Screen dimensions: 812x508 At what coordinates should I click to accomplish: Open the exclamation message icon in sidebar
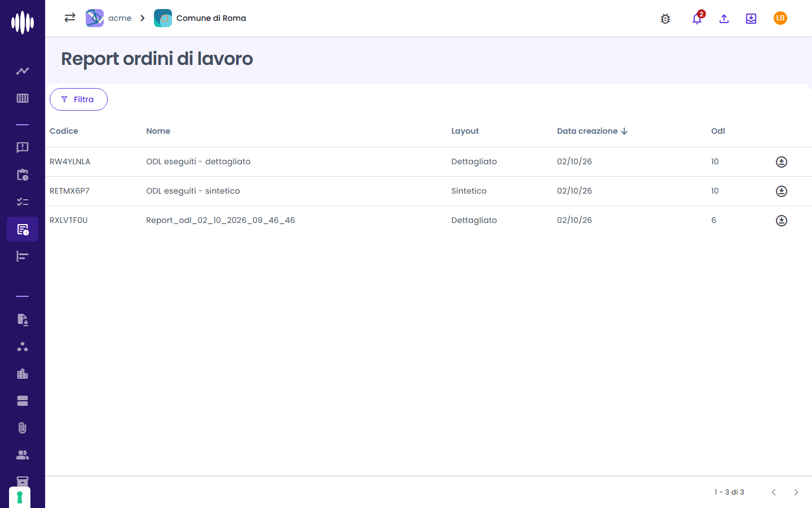point(23,147)
